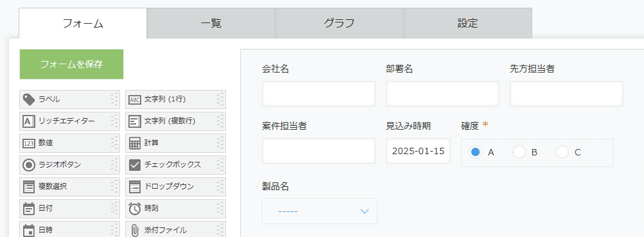This screenshot has width=644, height=237.
Task: Select radio option A for 確度
Action: [x=475, y=152]
